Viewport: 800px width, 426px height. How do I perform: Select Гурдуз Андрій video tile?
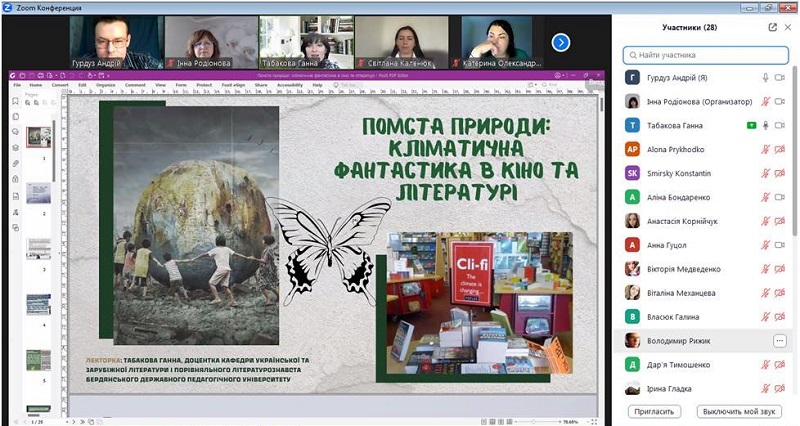tap(117, 42)
